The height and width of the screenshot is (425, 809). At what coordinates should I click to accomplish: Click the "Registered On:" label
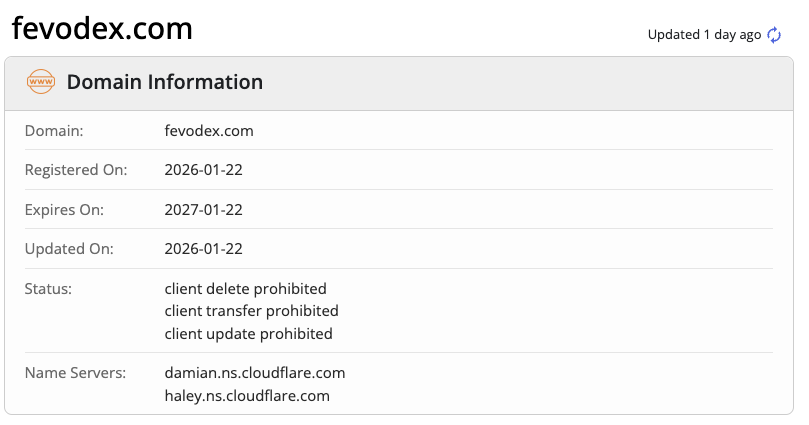pyautogui.click(x=76, y=170)
